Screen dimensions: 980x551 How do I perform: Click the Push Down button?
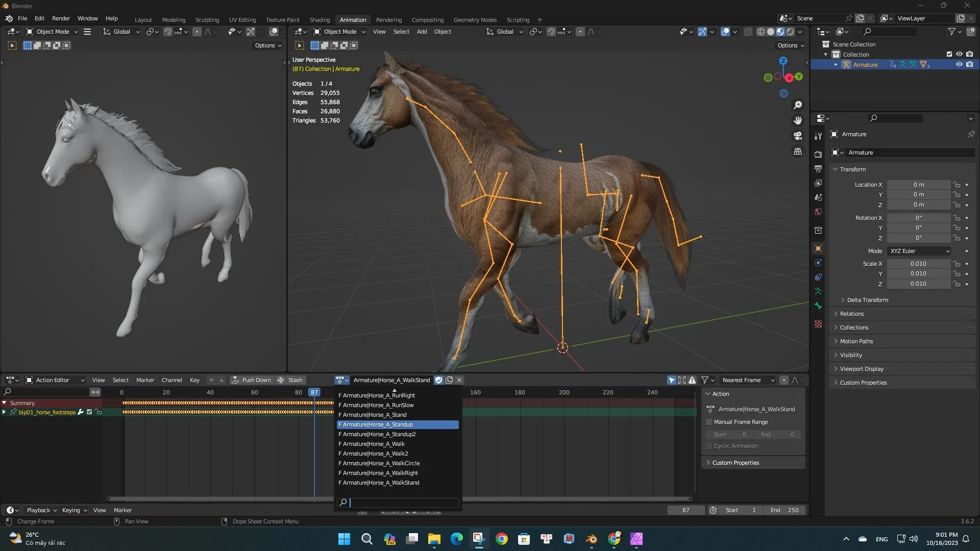pos(252,380)
